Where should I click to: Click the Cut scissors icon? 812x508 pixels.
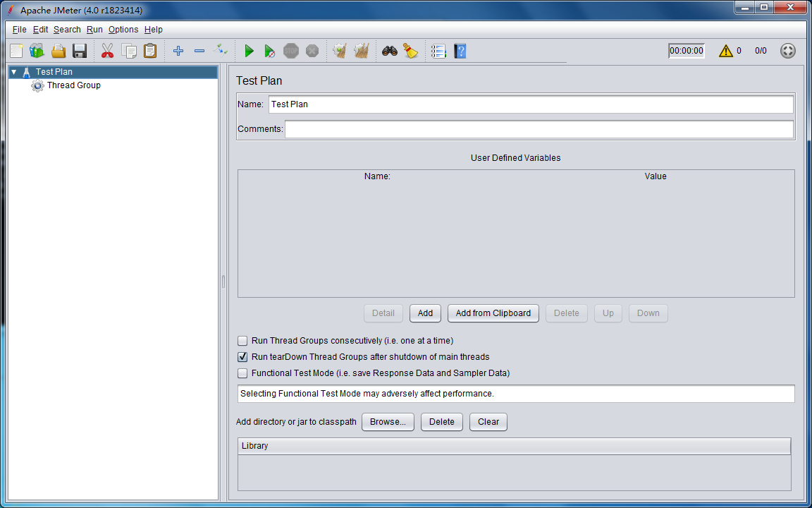(107, 51)
